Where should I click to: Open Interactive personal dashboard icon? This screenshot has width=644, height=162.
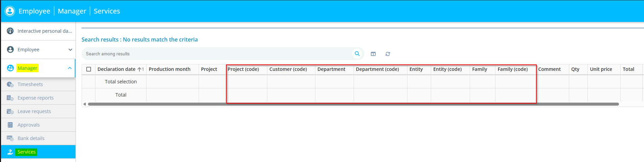[10, 31]
